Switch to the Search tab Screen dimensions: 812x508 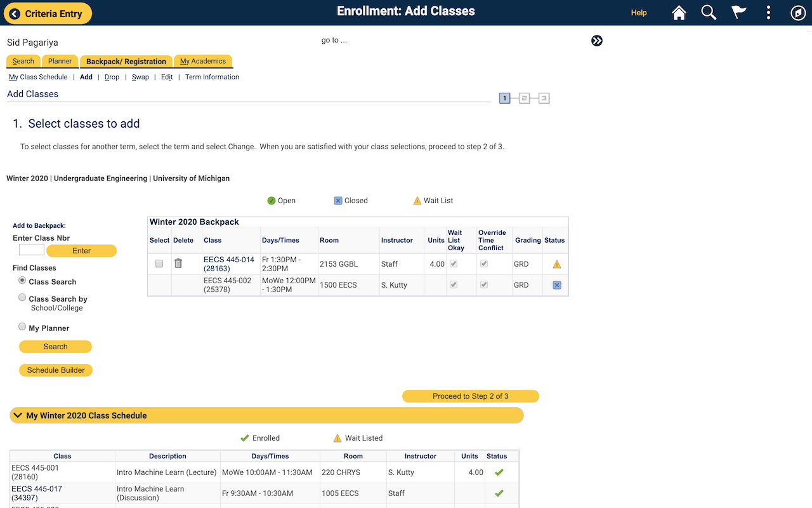23,61
